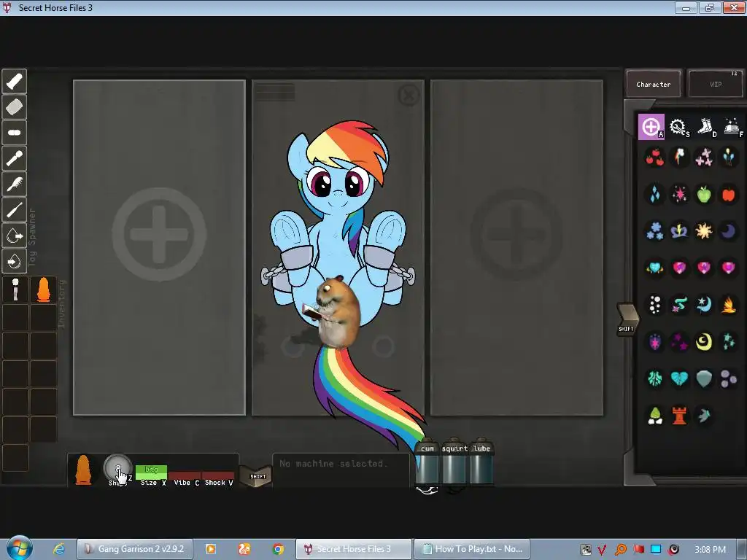The height and width of the screenshot is (560, 747).
Task: Choose the cyan crystal heart mark
Action: [x=654, y=268]
